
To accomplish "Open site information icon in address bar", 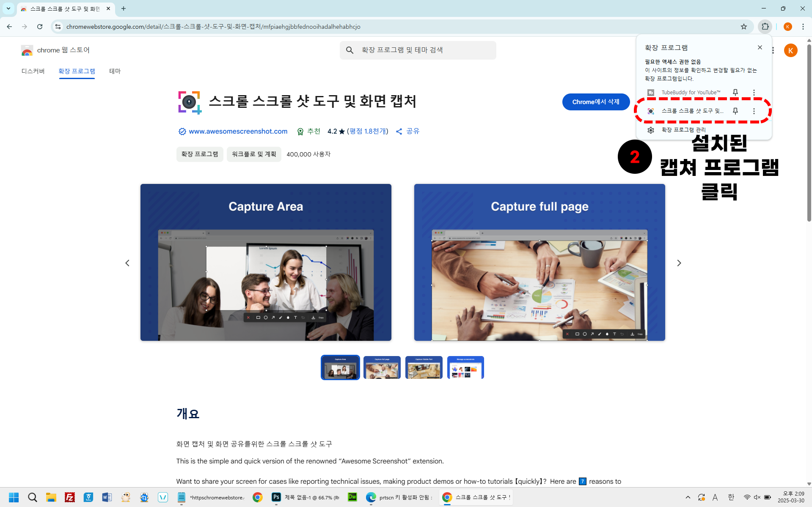I will (58, 27).
